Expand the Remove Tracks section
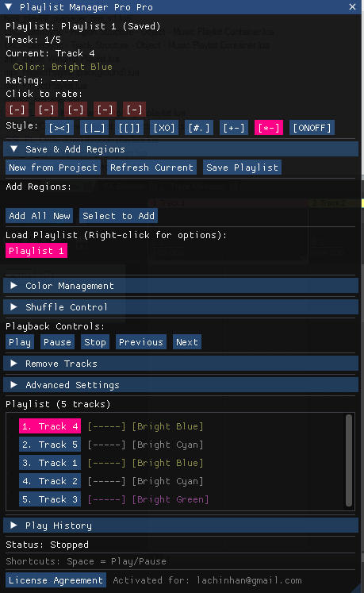The image size is (364, 593). click(x=181, y=364)
